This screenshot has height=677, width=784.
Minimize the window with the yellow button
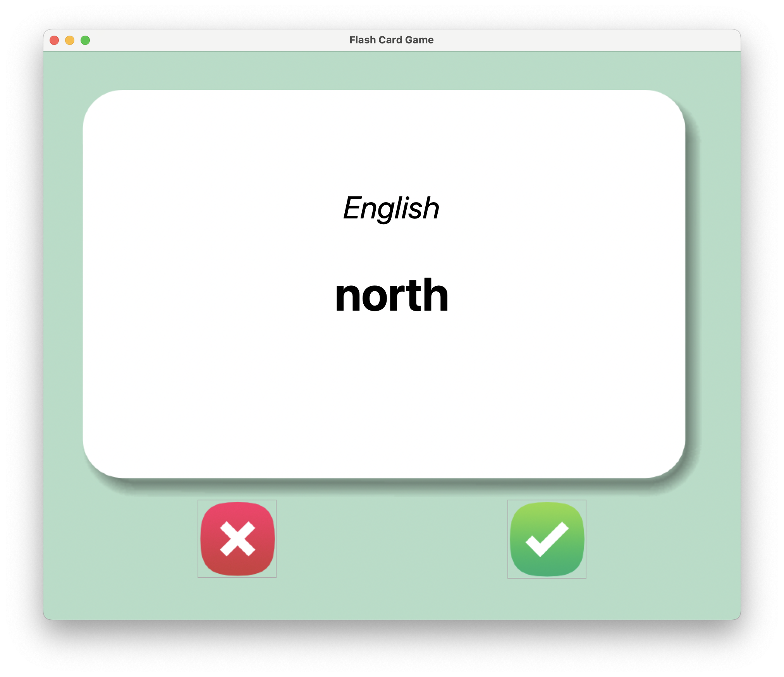pyautogui.click(x=70, y=40)
